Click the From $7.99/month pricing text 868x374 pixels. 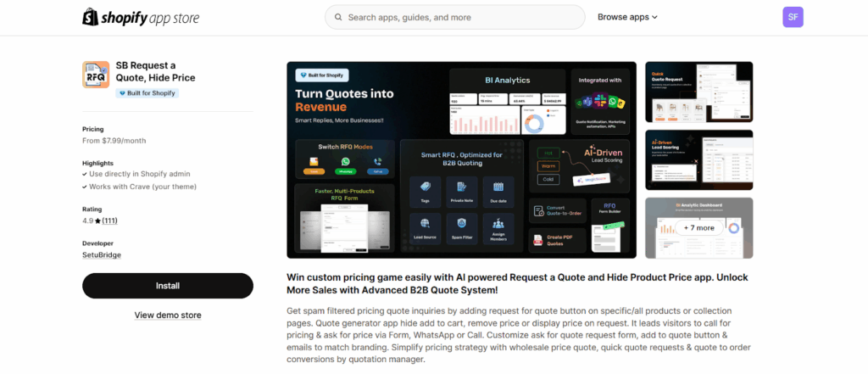(x=114, y=141)
